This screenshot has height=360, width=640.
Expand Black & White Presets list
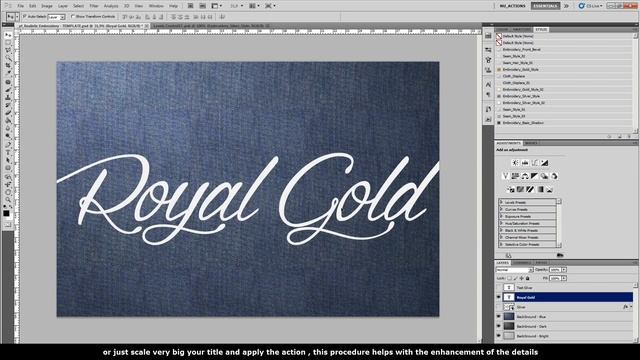tap(502, 230)
